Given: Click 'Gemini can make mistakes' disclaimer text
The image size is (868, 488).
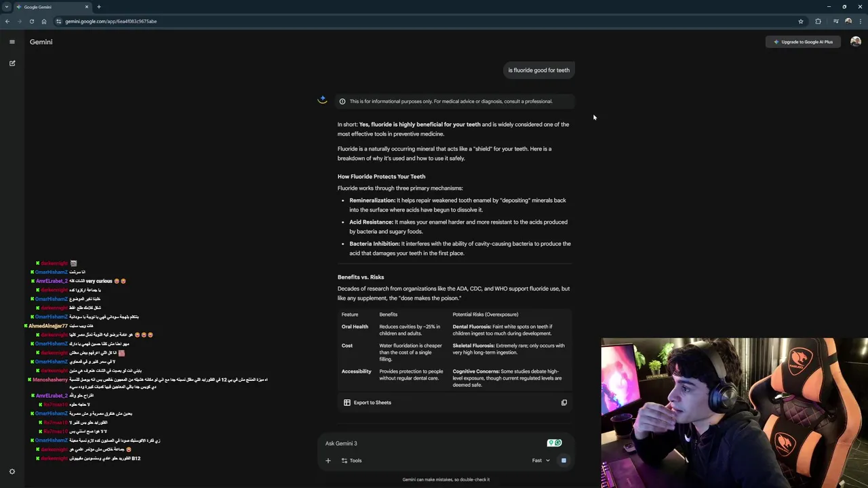Looking at the screenshot, I should tap(446, 480).
